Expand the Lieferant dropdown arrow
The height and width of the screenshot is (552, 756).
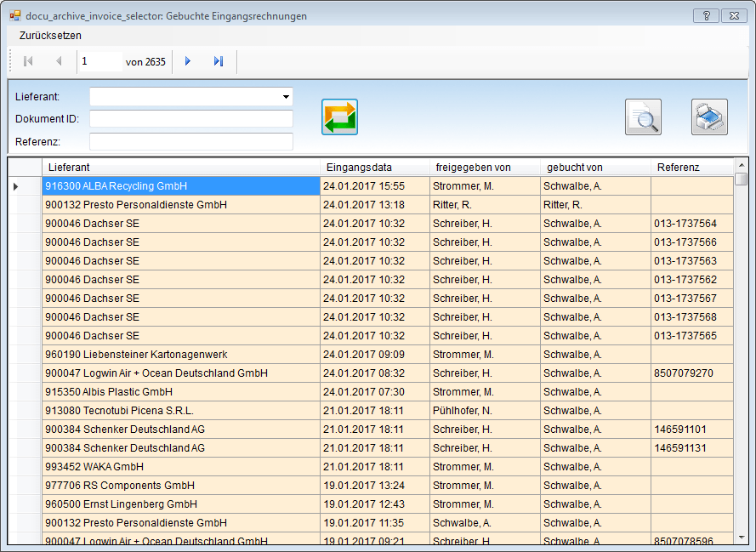[x=286, y=96]
